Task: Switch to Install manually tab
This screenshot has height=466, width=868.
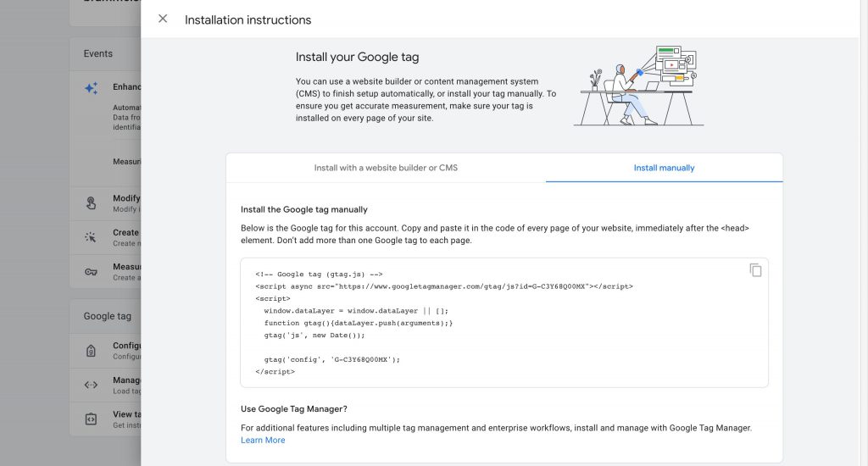Action: 664,168
